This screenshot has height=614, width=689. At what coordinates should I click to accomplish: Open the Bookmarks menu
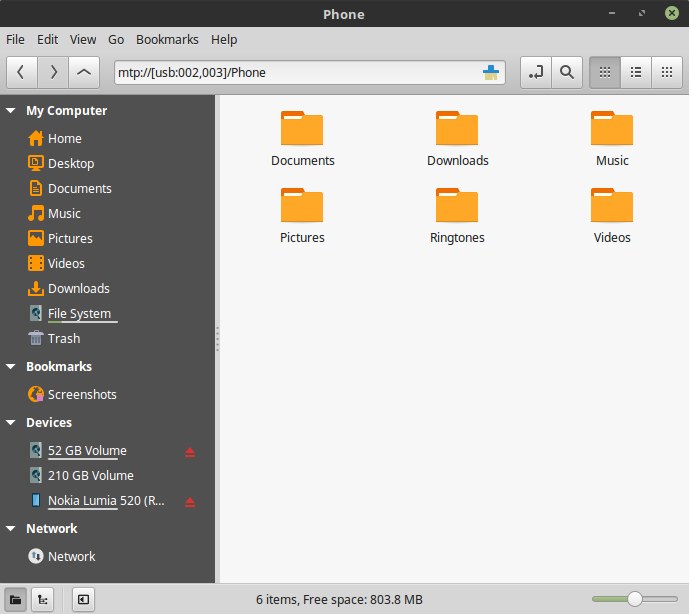[x=167, y=40]
